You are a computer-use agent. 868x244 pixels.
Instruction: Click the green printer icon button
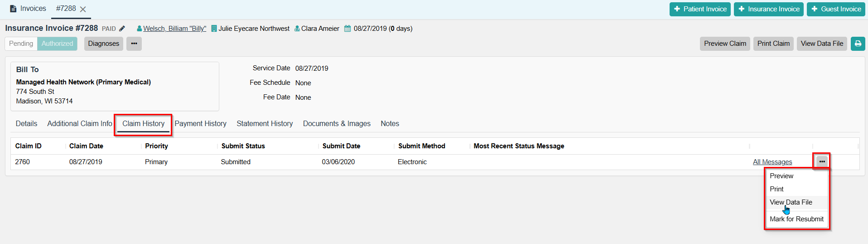point(858,44)
